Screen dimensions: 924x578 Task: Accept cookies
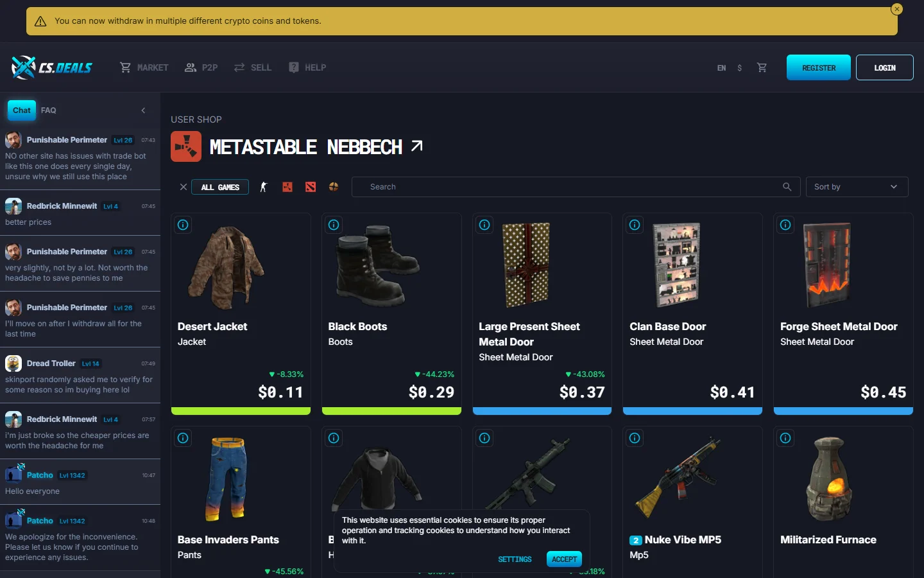[565, 559]
